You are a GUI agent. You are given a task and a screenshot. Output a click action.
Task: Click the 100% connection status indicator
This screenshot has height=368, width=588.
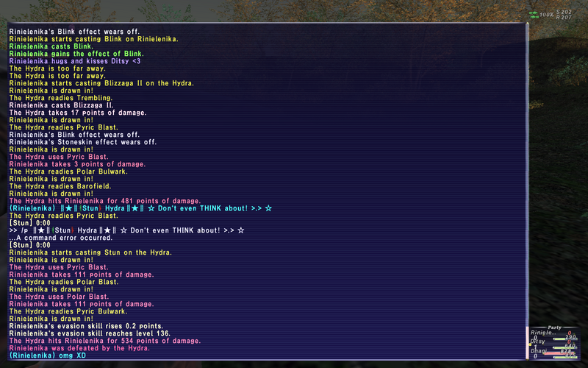pos(547,15)
